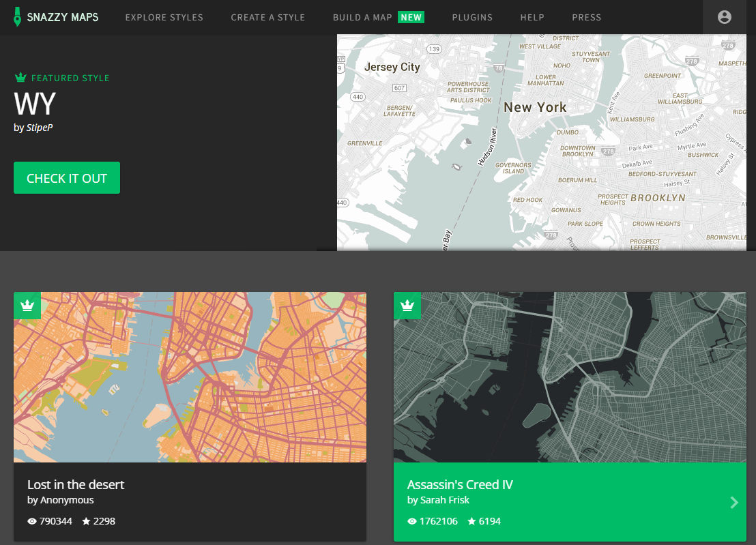Click the 2298 favorites count
The image size is (756, 545).
pyautogui.click(x=104, y=521)
